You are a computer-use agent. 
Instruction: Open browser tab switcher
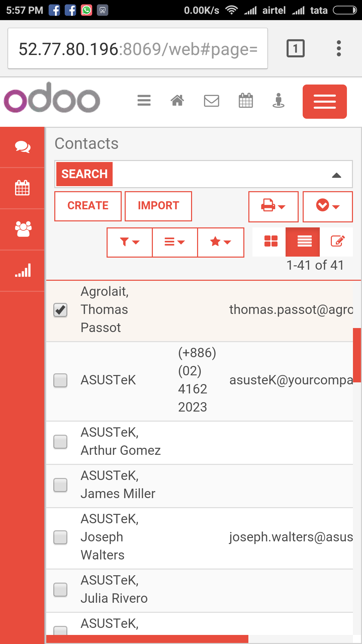(296, 49)
